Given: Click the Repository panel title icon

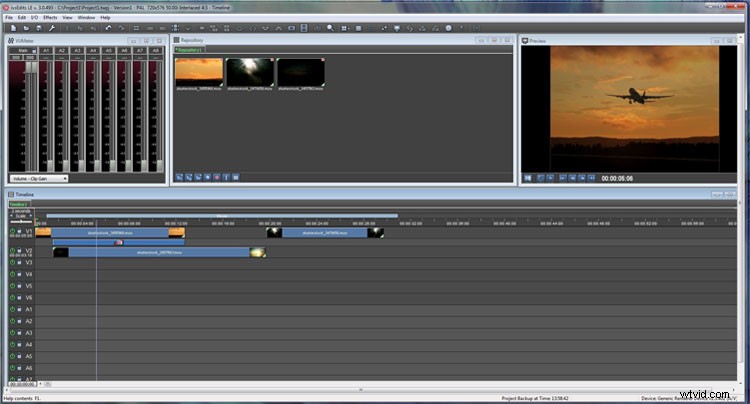Looking at the screenshot, I should click(x=176, y=40).
